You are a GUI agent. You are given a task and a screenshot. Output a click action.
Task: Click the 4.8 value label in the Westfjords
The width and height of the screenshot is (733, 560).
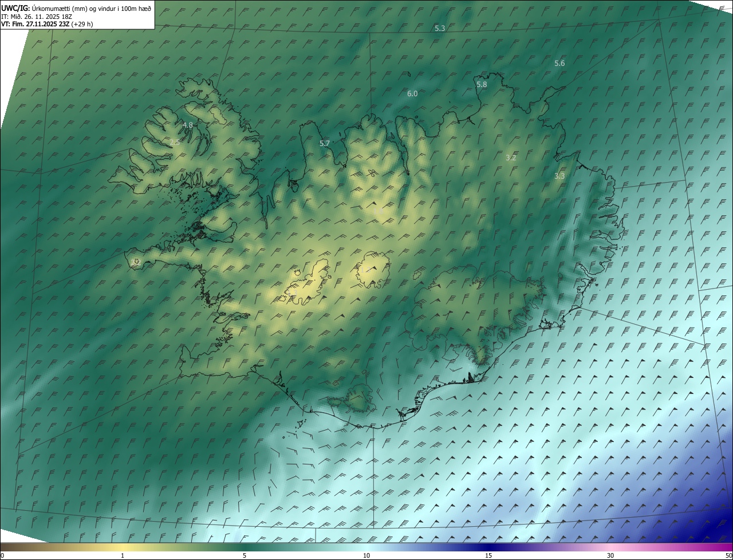(x=187, y=125)
